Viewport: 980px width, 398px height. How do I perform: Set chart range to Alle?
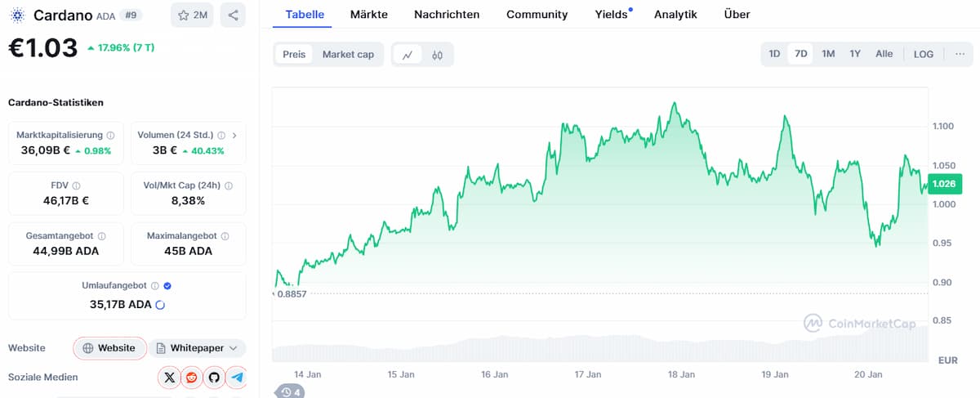(x=884, y=54)
